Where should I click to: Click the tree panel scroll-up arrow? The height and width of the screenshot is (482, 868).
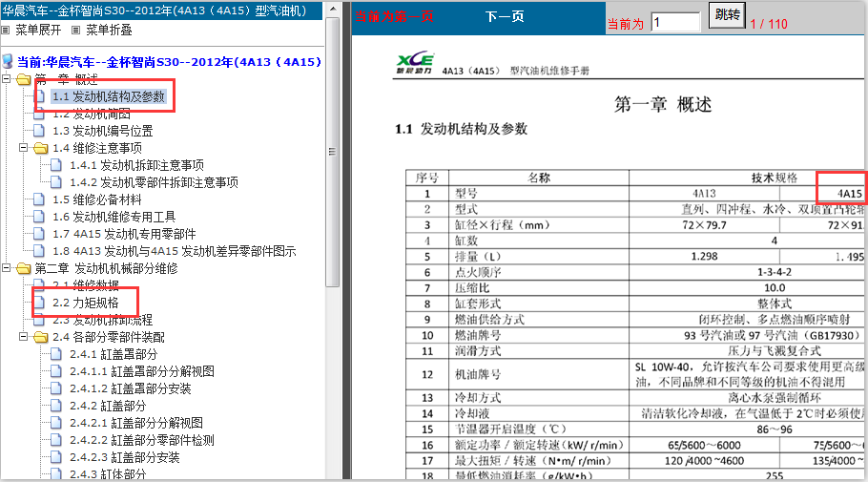pyautogui.click(x=333, y=9)
